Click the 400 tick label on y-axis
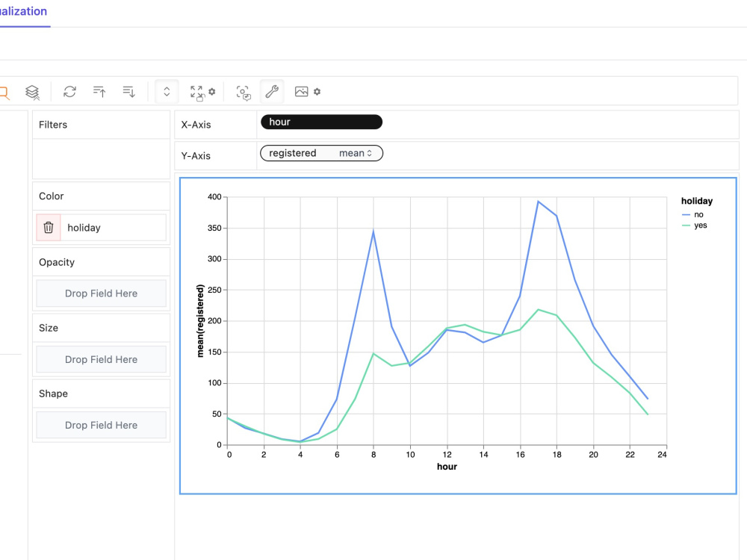The image size is (747, 560). pos(214,196)
